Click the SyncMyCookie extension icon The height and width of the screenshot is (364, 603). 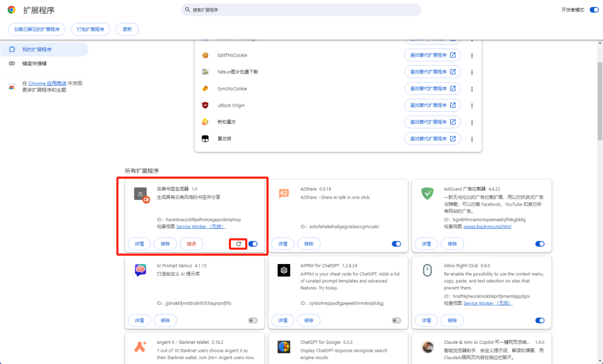(x=205, y=88)
